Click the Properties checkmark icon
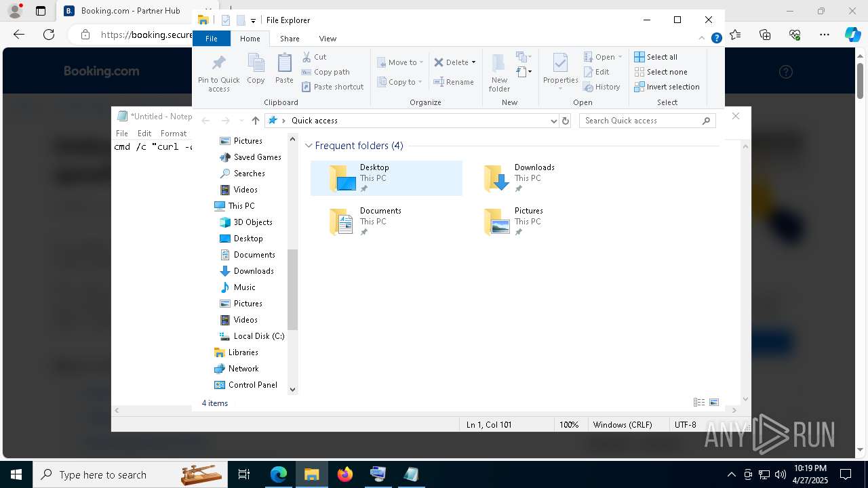 560,64
